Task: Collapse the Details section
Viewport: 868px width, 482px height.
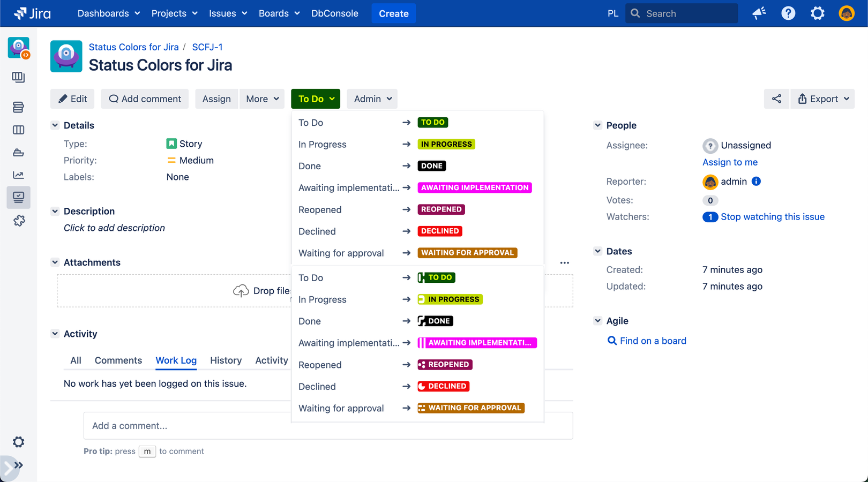Action: (55, 125)
